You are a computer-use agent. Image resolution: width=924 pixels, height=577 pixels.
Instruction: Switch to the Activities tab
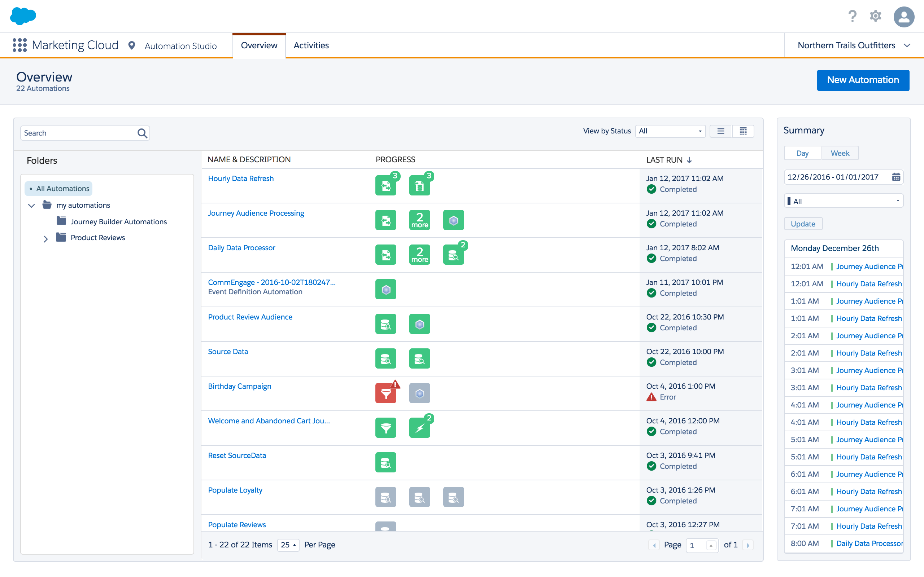[311, 45]
